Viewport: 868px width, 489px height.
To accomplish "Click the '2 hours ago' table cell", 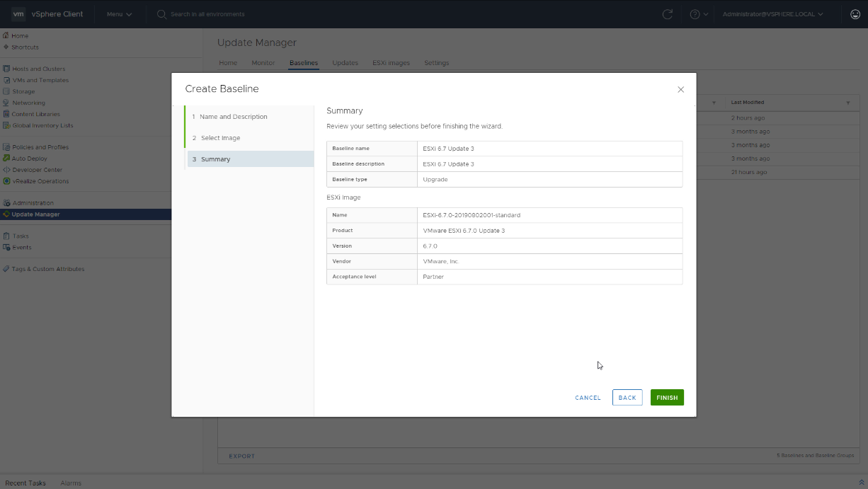I will (748, 118).
